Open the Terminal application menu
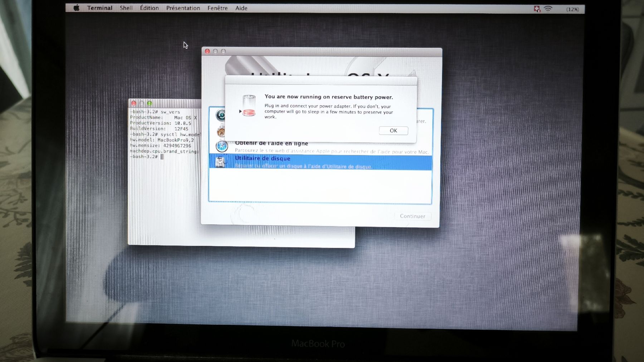The width and height of the screenshot is (644, 362). coord(100,8)
